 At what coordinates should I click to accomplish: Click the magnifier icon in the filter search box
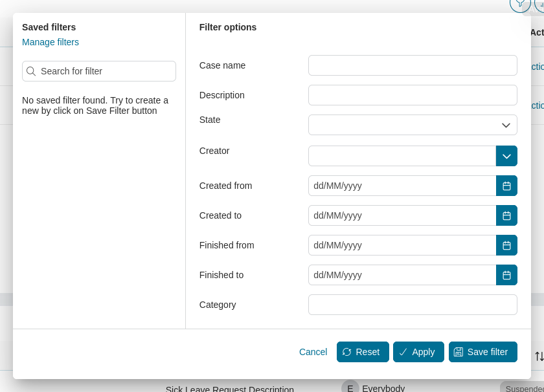[31, 71]
